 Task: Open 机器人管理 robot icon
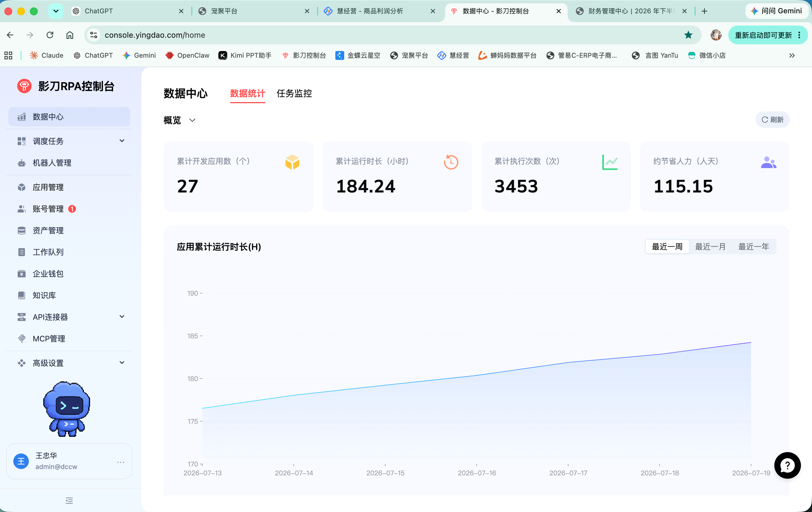pyautogui.click(x=22, y=163)
